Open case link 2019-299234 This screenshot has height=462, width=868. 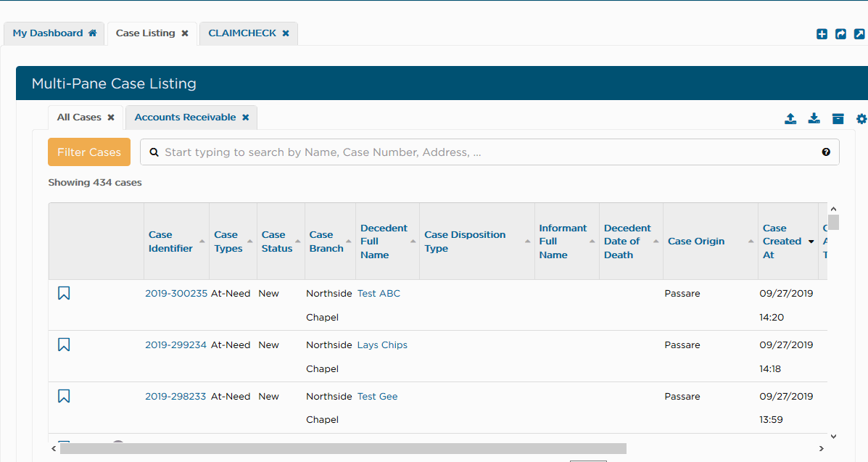pos(175,345)
